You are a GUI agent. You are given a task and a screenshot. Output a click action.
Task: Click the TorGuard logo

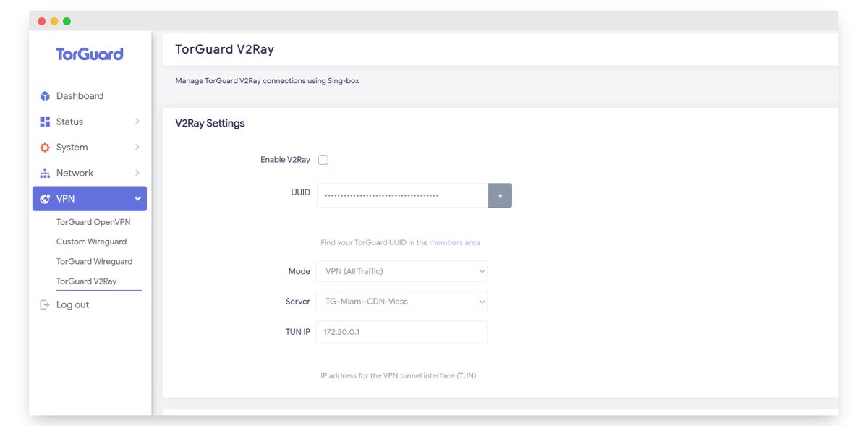(x=90, y=54)
